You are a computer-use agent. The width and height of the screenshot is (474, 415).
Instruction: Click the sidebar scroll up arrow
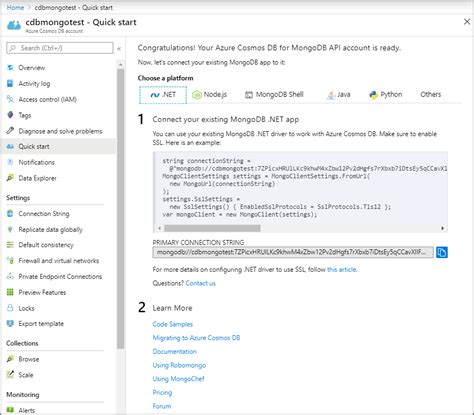[120, 64]
